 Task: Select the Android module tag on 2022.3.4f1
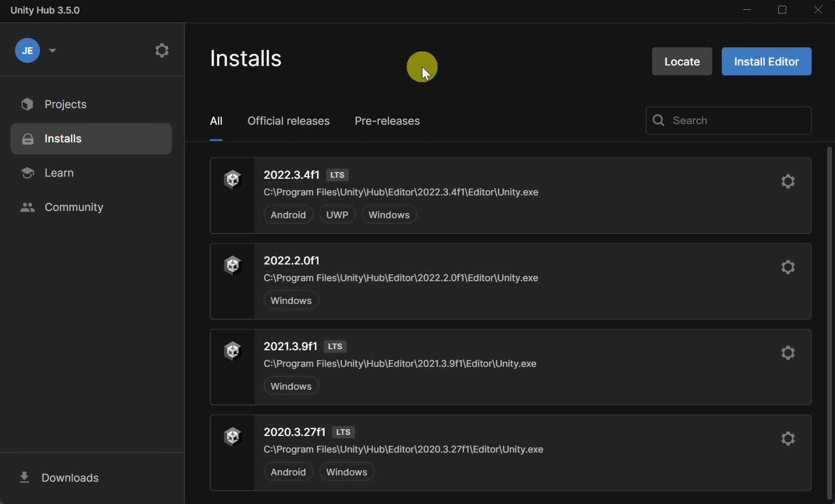pyautogui.click(x=288, y=214)
